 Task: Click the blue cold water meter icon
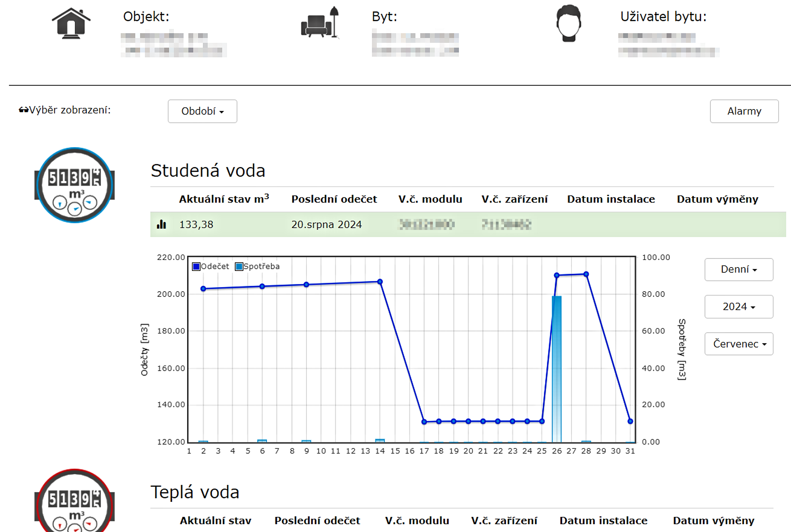(75, 185)
